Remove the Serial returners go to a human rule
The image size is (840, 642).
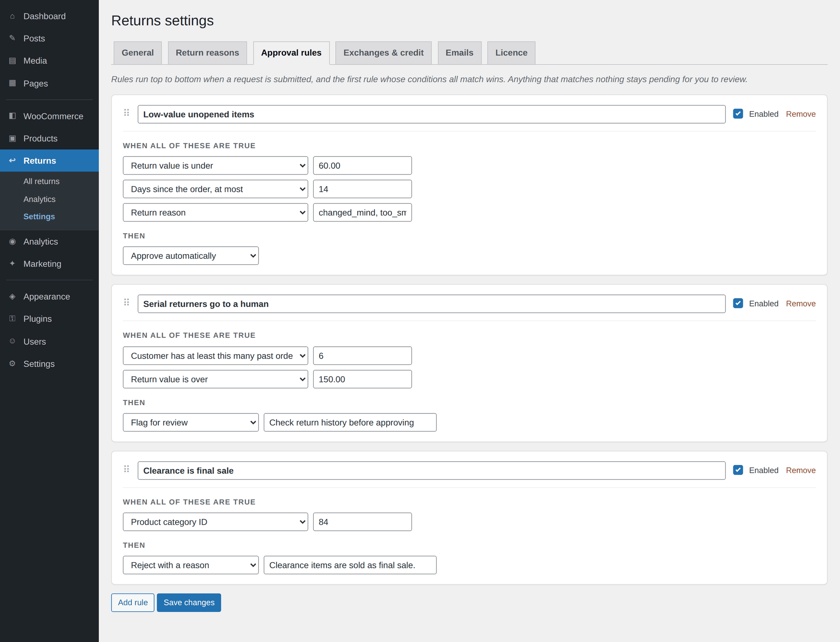[x=800, y=303]
